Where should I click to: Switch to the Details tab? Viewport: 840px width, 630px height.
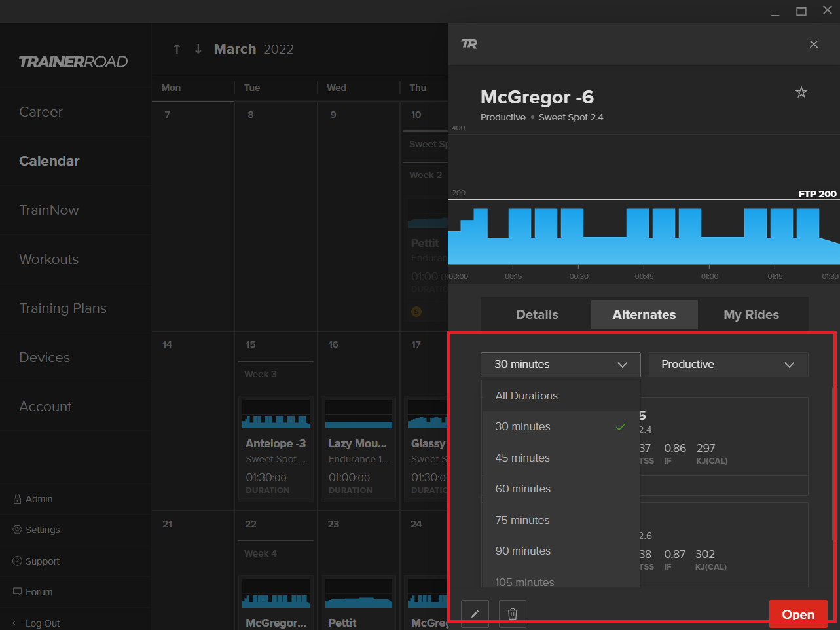point(537,314)
